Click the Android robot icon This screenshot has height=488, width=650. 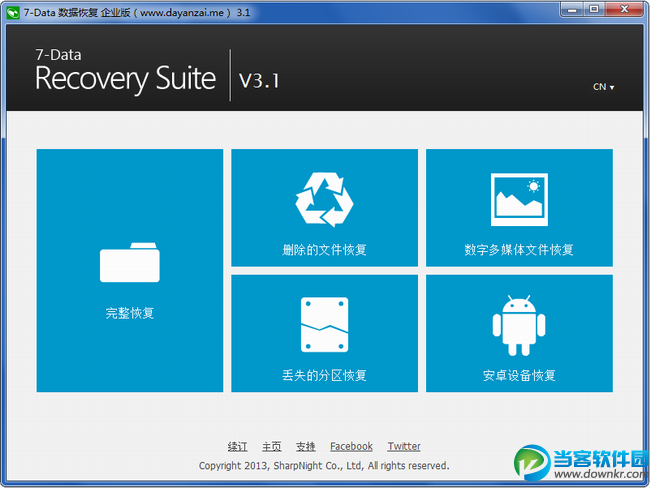[519, 325]
